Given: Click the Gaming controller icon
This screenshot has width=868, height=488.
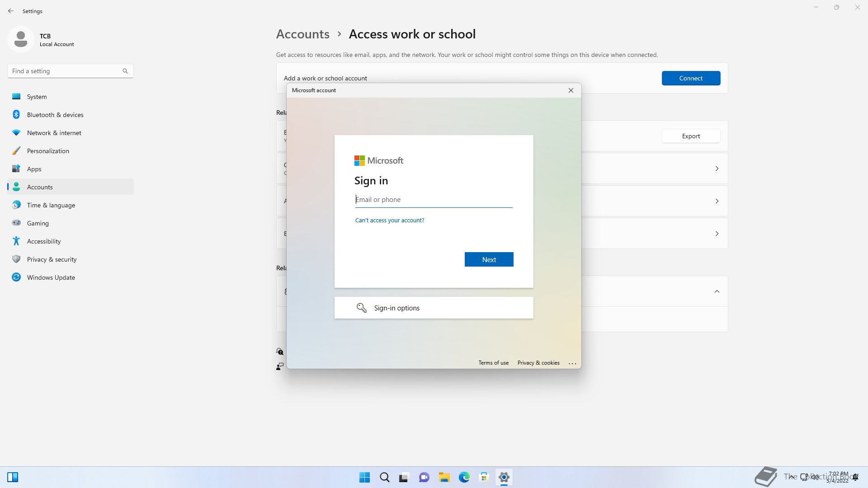Looking at the screenshot, I should pos(16,222).
